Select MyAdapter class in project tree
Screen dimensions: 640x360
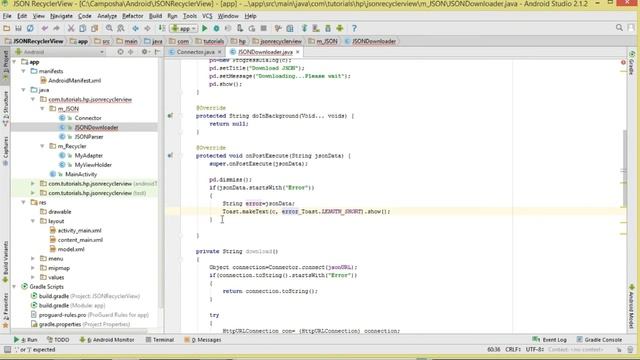89,156
